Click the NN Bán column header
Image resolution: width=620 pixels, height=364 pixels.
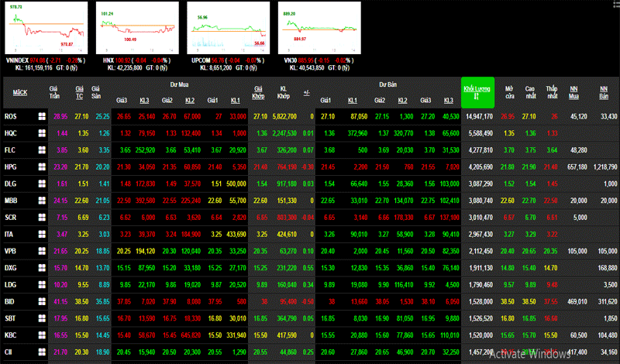(604, 92)
